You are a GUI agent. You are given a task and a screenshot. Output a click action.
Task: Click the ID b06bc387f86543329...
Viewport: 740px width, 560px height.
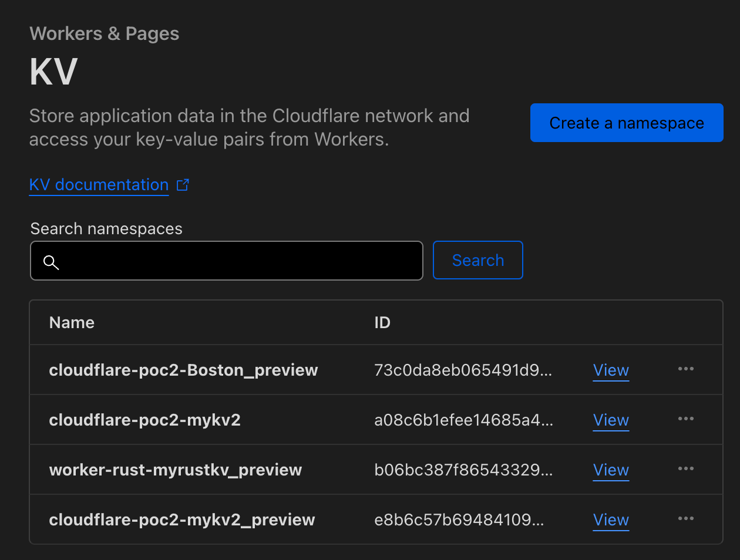463,470
